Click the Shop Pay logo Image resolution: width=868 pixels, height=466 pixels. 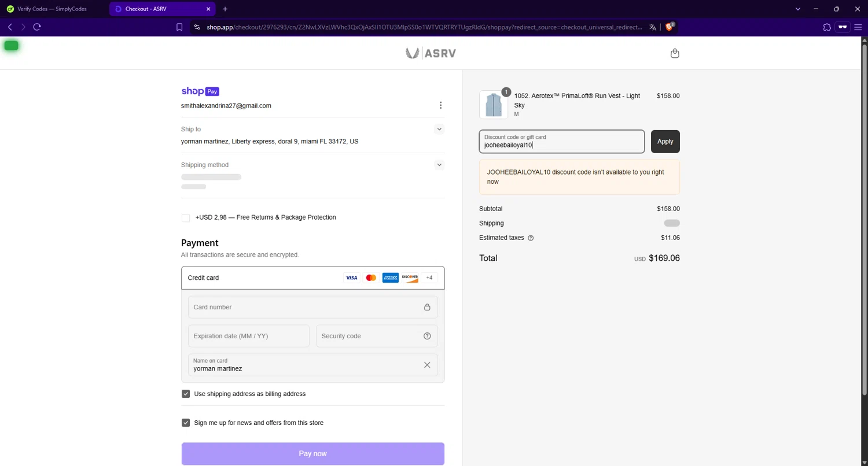tap(200, 91)
